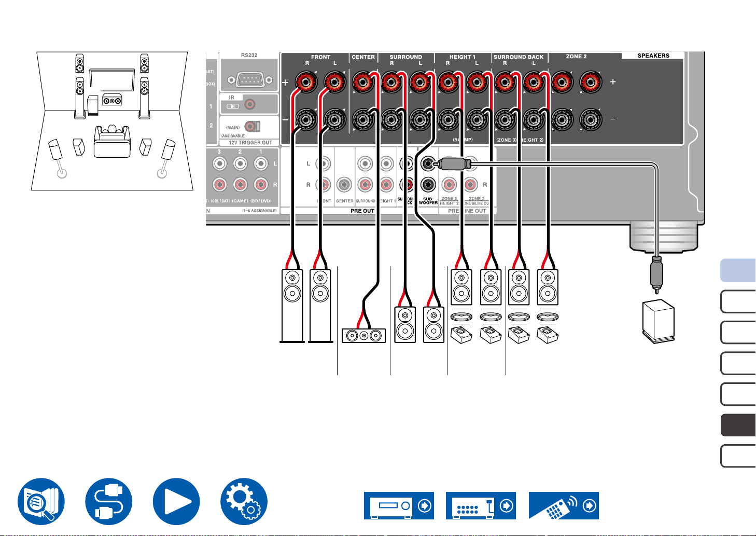Click the 12V TRIGGER OUT main jack
Image resolution: width=756 pixels, height=536 pixels.
250,127
